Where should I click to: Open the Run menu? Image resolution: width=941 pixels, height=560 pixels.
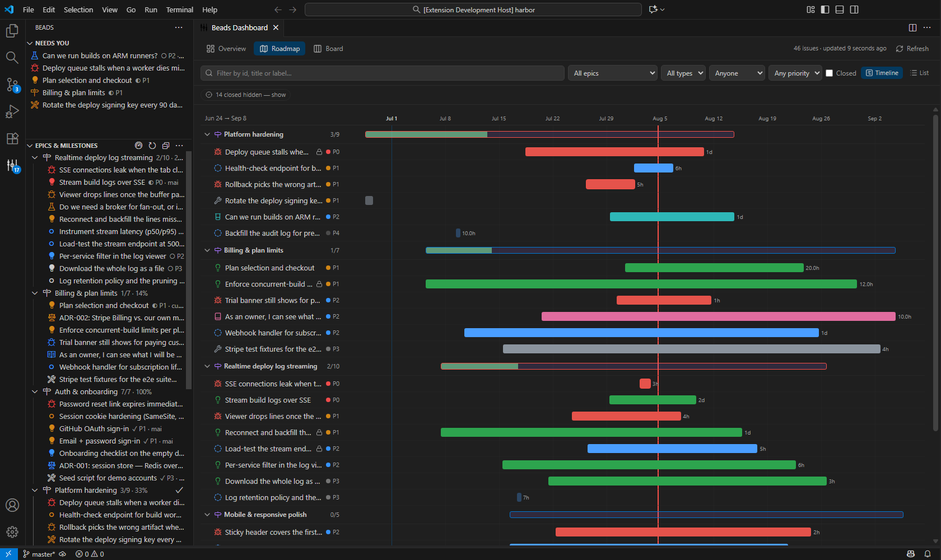(x=151, y=10)
